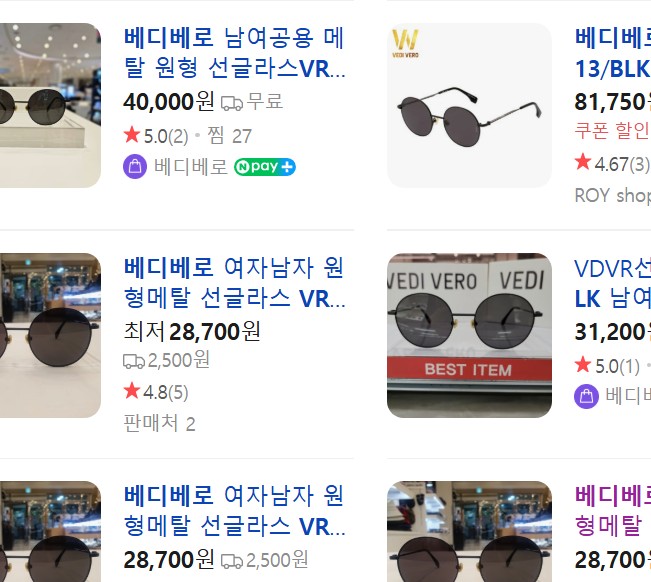Click the red star beside 4.8(5) rating
The height and width of the screenshot is (582, 651).
[x=132, y=391]
